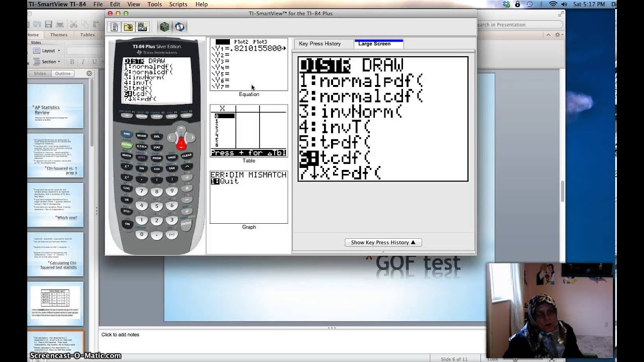Click the Time Machine icon in the menu bar
The width and height of the screenshot is (644, 362).
tap(529, 4)
